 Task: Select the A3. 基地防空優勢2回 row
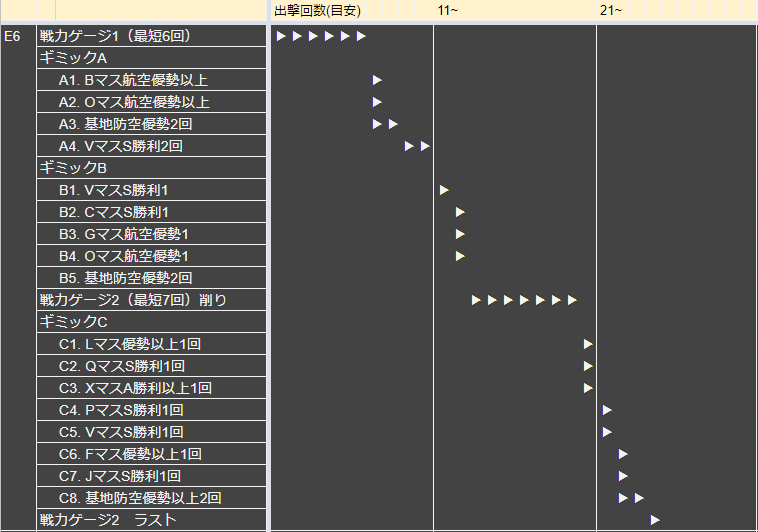click(151, 124)
